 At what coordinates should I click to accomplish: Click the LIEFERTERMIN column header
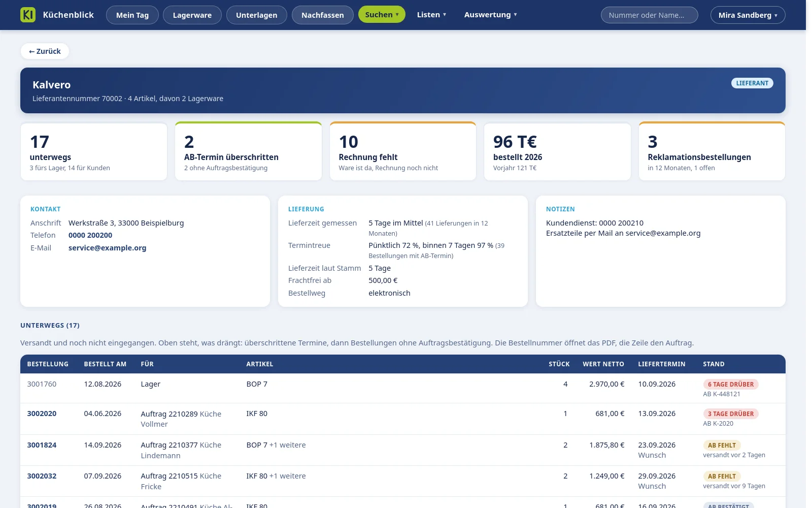662,364
